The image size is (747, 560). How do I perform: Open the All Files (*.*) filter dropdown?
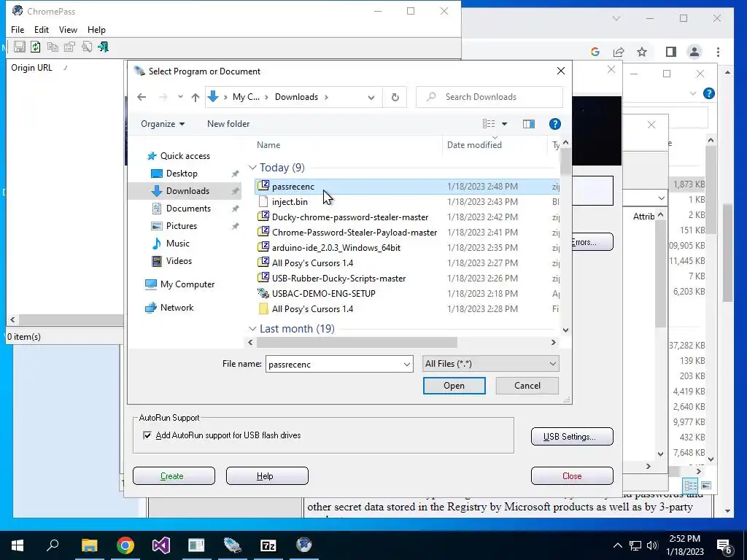pyautogui.click(x=491, y=364)
